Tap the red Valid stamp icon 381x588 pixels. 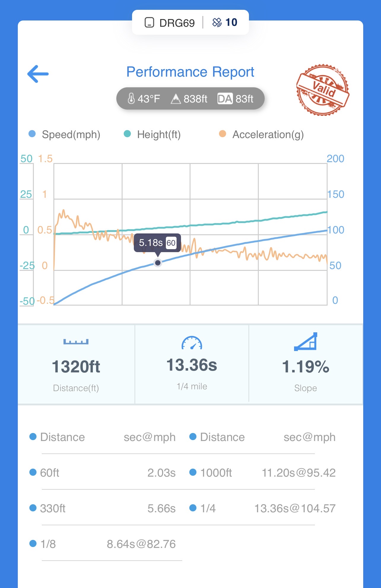(323, 90)
